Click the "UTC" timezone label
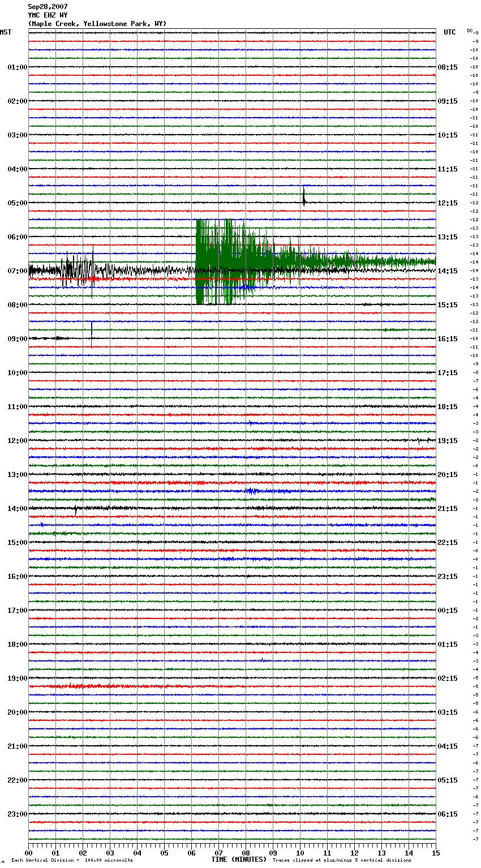481x868 pixels. 450,32
